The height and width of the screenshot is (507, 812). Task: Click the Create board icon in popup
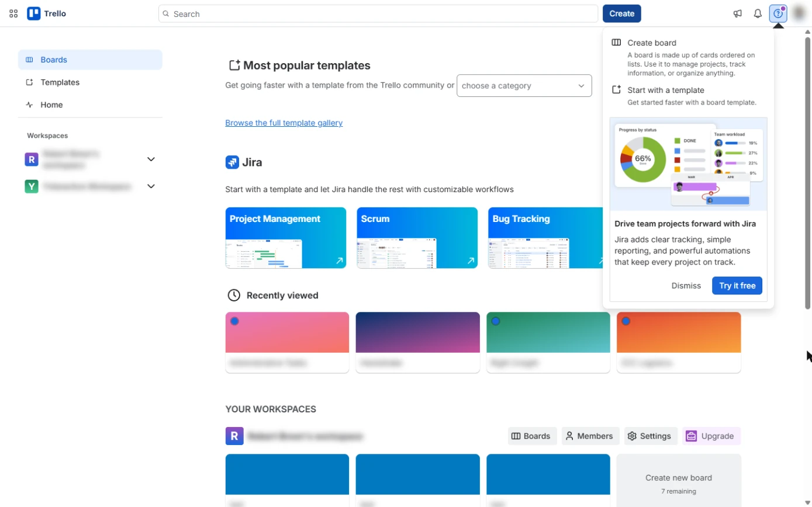click(616, 43)
